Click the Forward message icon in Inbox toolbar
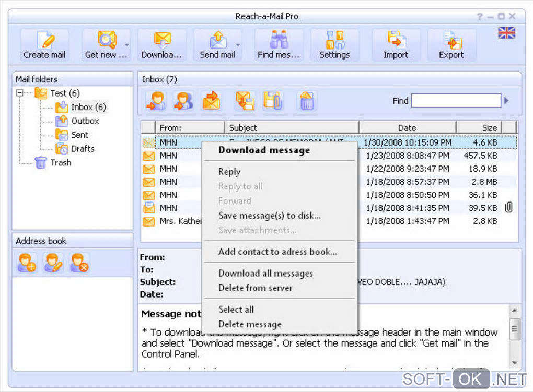The width and height of the screenshot is (533, 392). click(212, 101)
